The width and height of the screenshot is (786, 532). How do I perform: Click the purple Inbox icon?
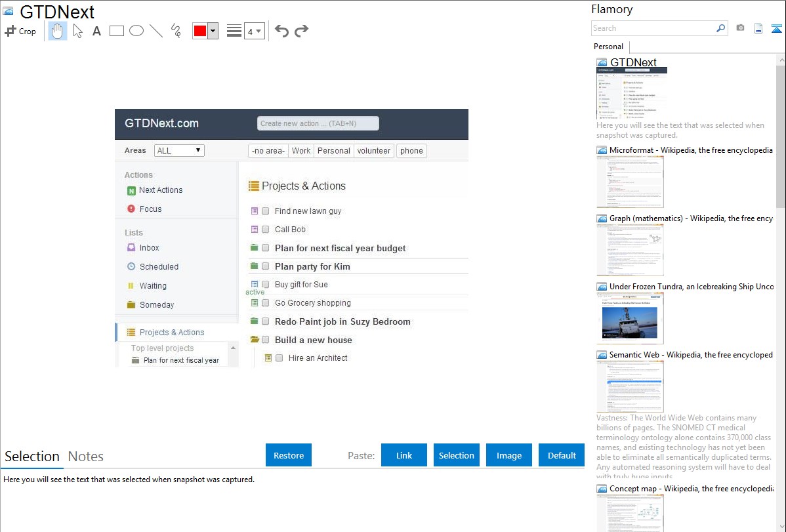[x=131, y=247]
